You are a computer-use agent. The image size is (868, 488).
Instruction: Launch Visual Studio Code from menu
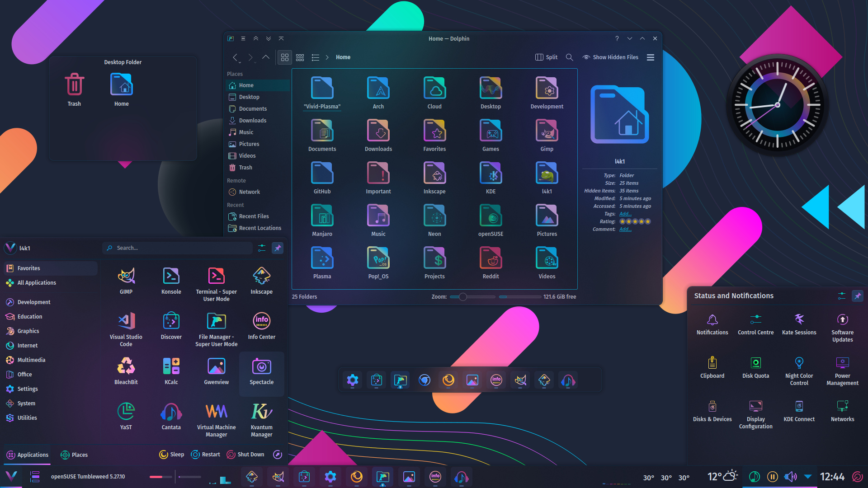(126, 329)
